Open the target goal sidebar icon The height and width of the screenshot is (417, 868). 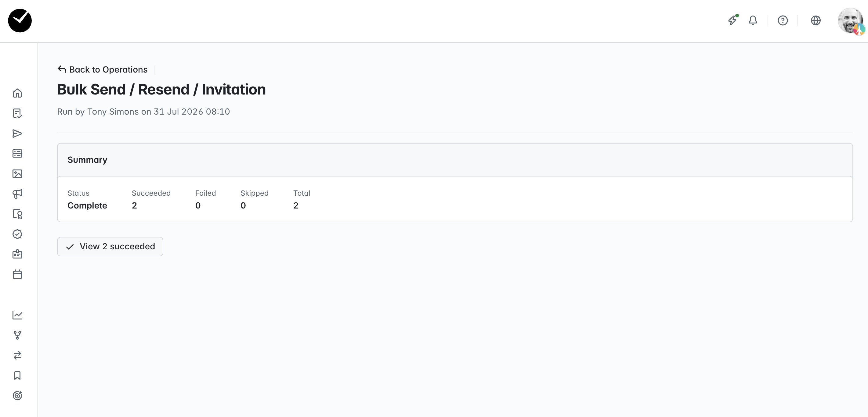point(17,396)
